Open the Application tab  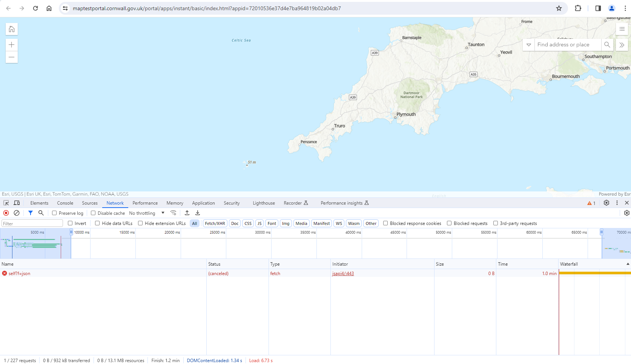click(x=203, y=203)
